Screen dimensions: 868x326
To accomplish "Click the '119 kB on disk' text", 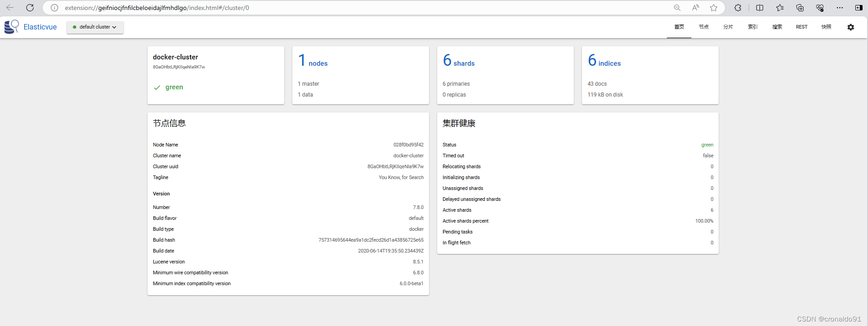I will tap(605, 95).
